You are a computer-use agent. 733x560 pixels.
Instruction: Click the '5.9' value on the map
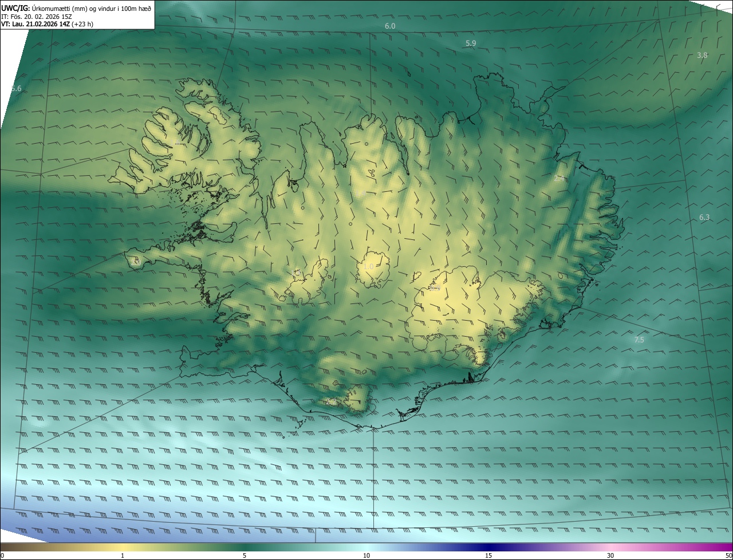coord(471,44)
